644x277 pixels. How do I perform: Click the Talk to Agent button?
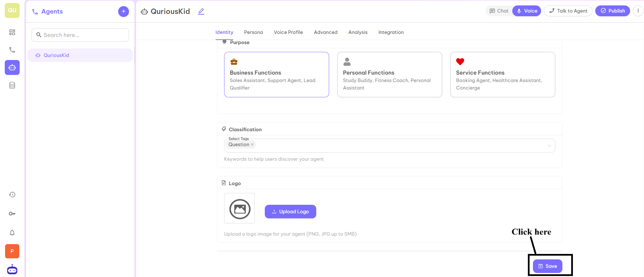(x=568, y=11)
